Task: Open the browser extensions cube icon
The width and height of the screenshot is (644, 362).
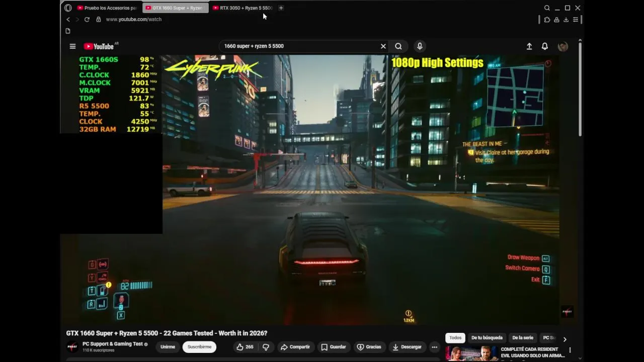Action: [547, 20]
